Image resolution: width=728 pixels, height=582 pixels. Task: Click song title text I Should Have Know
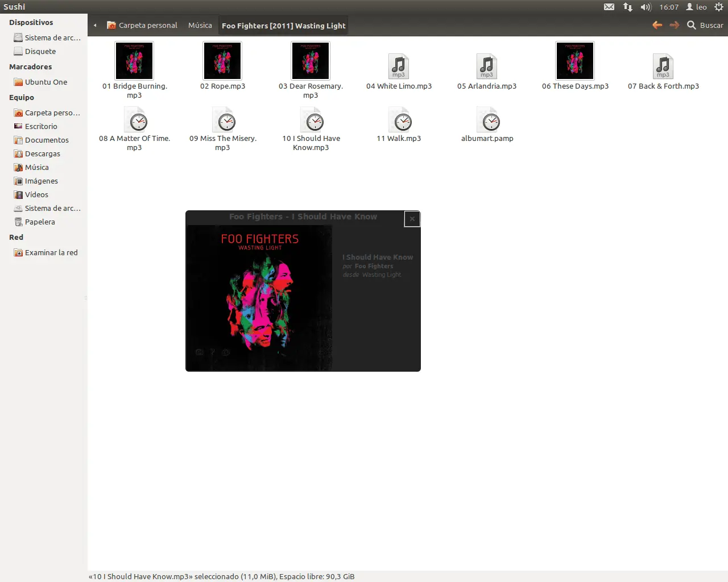click(378, 257)
